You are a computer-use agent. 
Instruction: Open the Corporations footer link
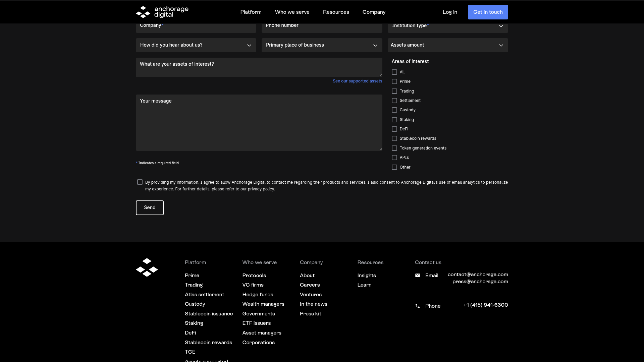(258, 343)
